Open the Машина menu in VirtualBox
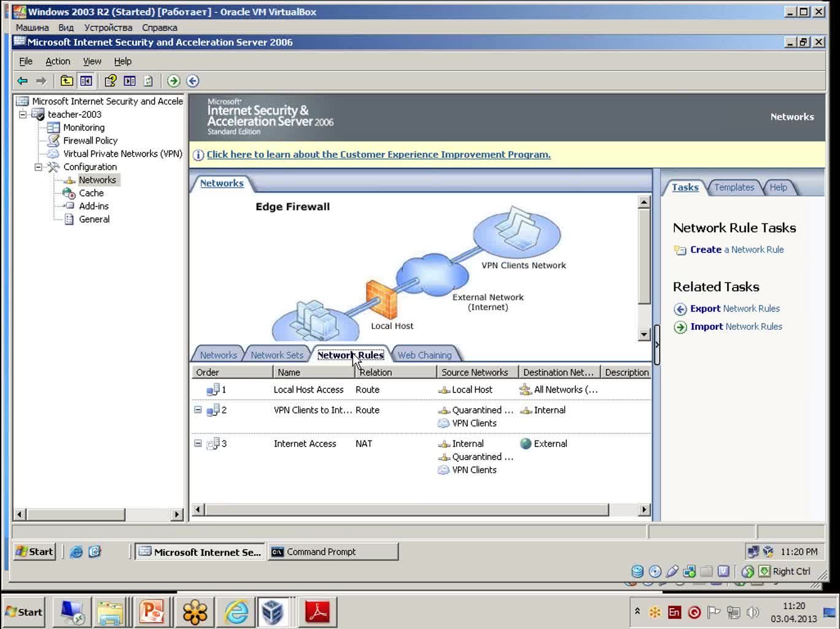840x629 pixels. tap(32, 28)
